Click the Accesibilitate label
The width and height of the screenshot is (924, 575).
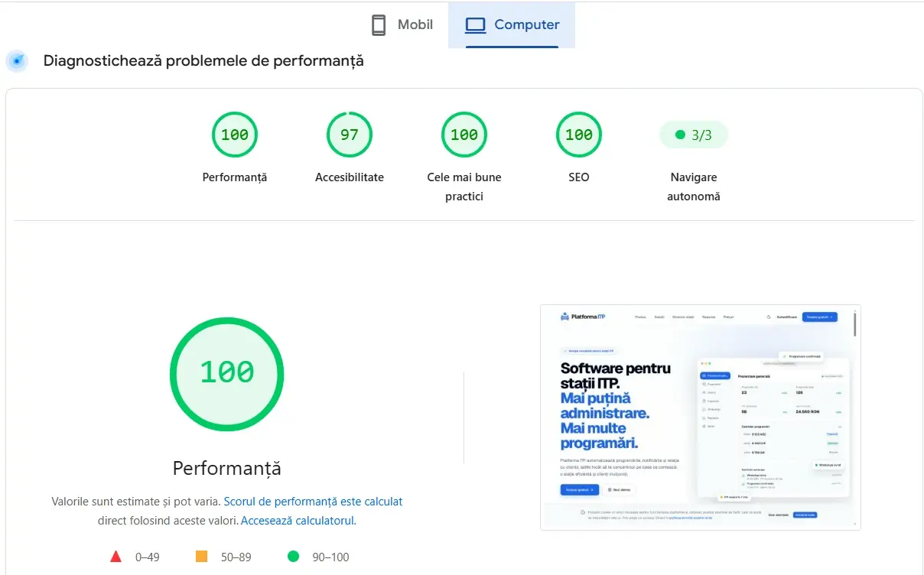pos(350,177)
